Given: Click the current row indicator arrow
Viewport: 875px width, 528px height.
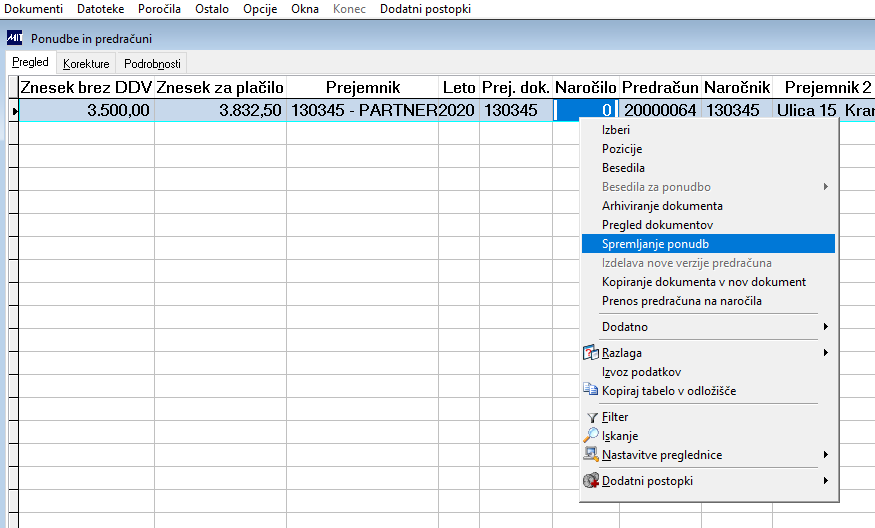Looking at the screenshot, I should (15, 111).
